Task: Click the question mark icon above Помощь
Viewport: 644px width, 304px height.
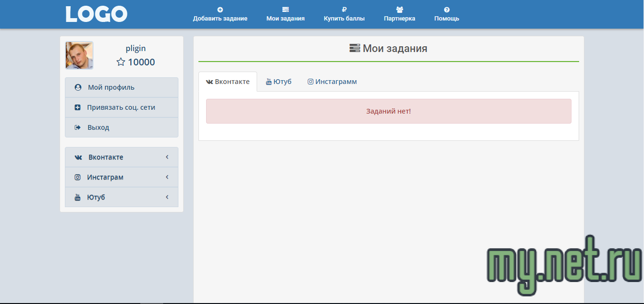Action: (447, 10)
